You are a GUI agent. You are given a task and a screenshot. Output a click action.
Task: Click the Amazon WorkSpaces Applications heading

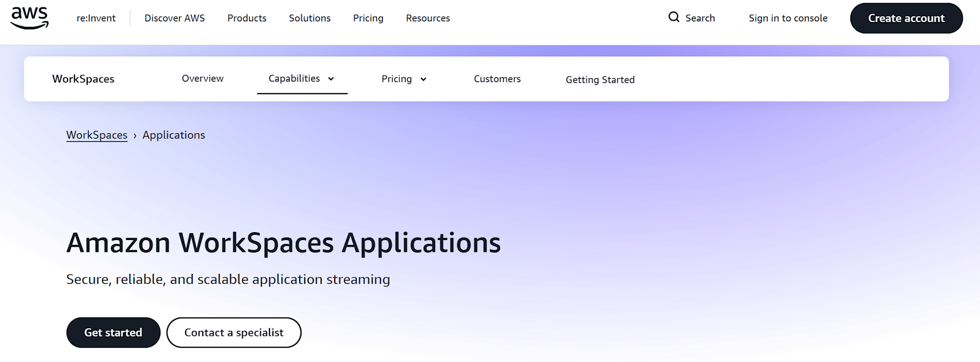pos(284,242)
